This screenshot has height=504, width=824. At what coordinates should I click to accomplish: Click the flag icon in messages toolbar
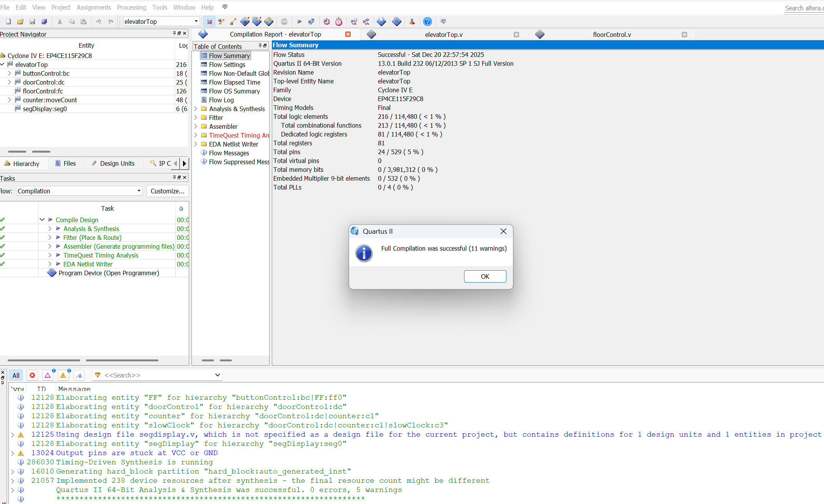click(79, 375)
